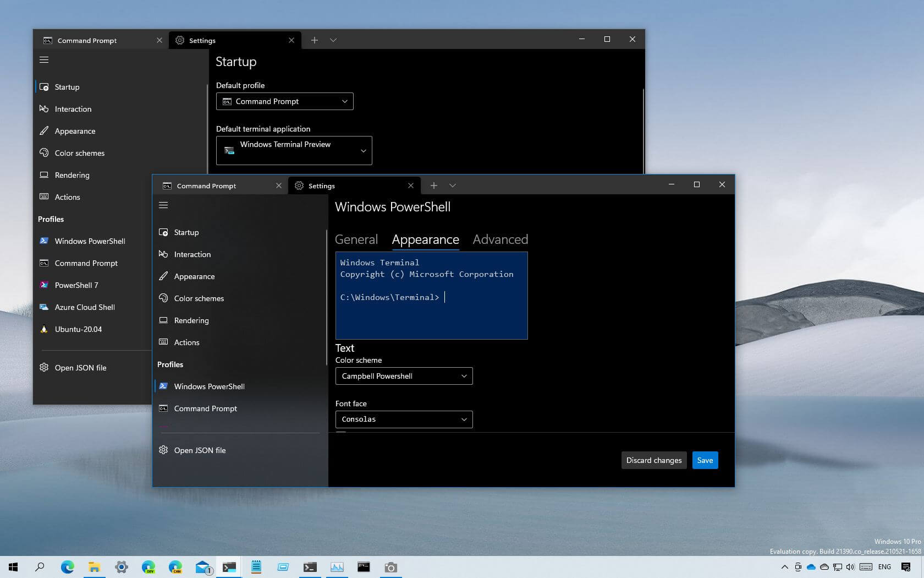The height and width of the screenshot is (578, 924).
Task: Select the Azure Cloud Shell profile icon
Action: pos(44,307)
